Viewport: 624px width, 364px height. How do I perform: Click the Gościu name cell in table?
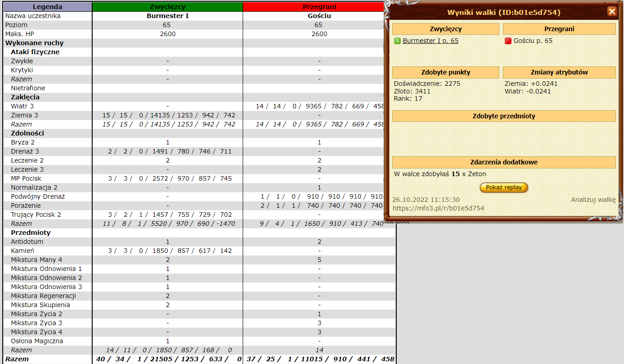pos(319,16)
